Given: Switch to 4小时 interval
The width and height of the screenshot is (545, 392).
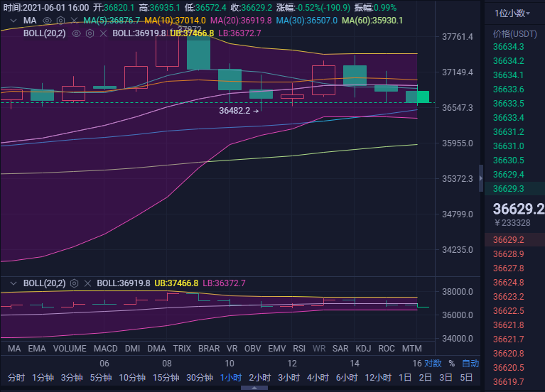Looking at the screenshot, I should coord(318,378).
